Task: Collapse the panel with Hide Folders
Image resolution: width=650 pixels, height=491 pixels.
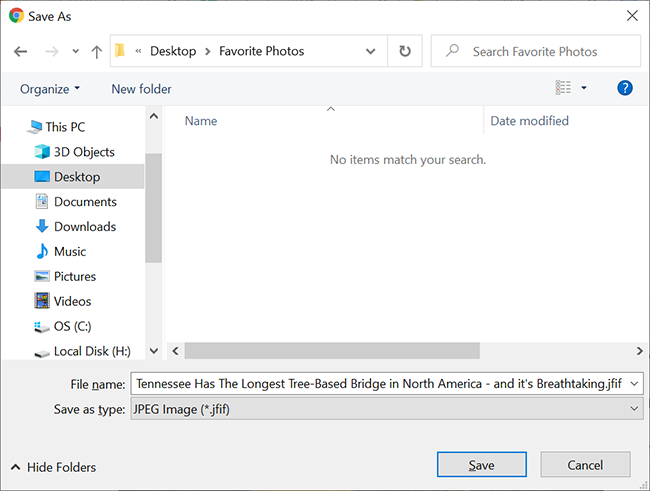Action: 53,467
